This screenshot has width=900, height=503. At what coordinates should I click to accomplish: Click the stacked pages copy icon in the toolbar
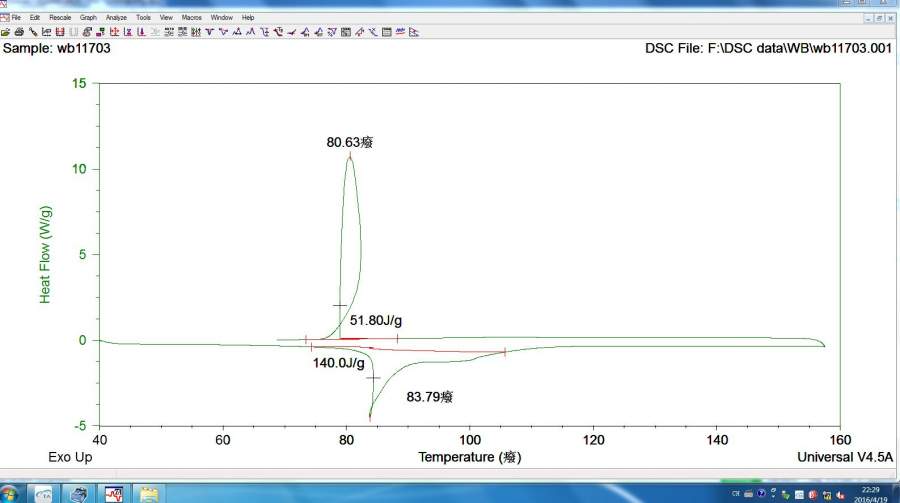87,32
